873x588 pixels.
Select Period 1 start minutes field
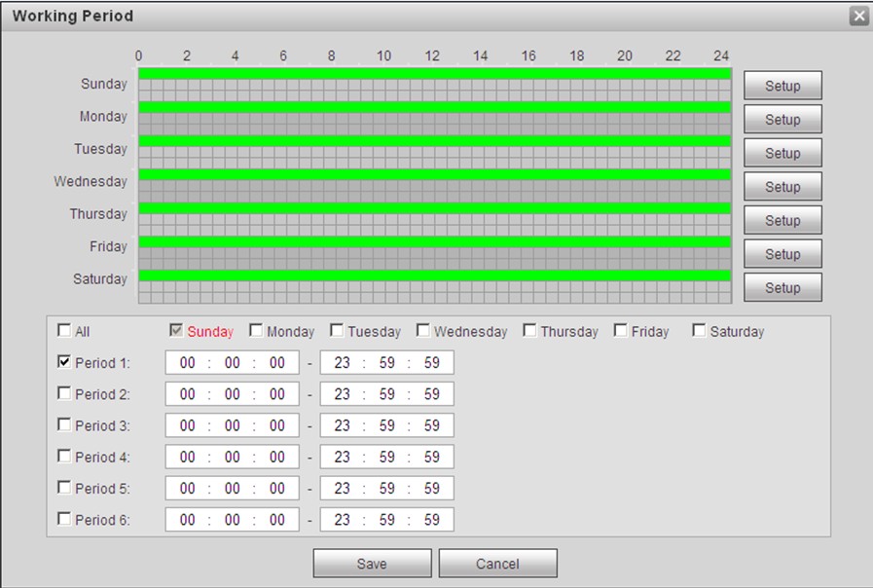click(233, 362)
